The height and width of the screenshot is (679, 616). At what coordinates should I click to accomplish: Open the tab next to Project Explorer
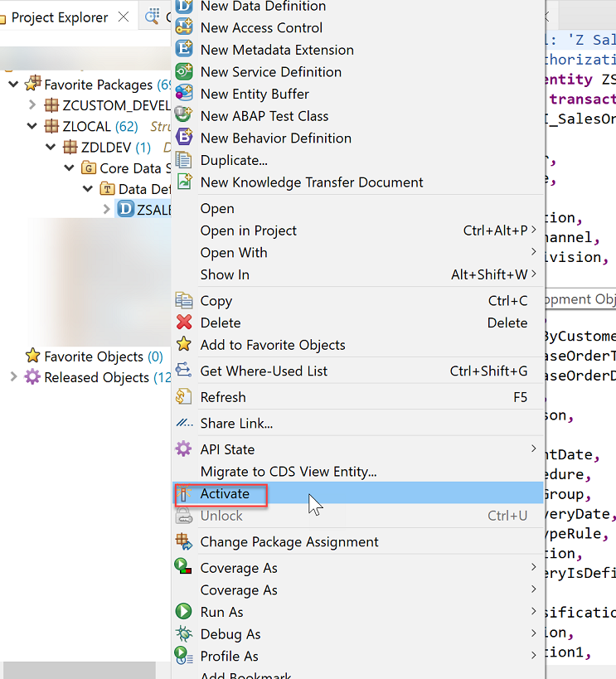tap(157, 17)
